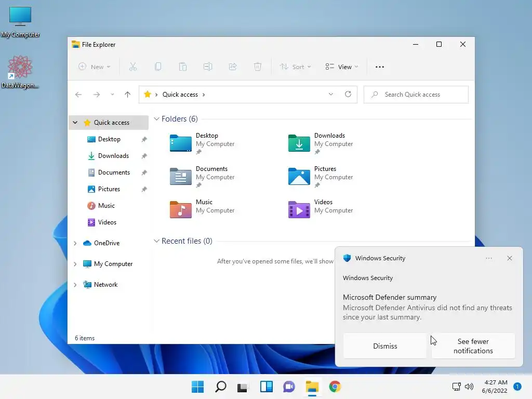Select My Computer desktop icon
532x399 pixels.
[20, 22]
